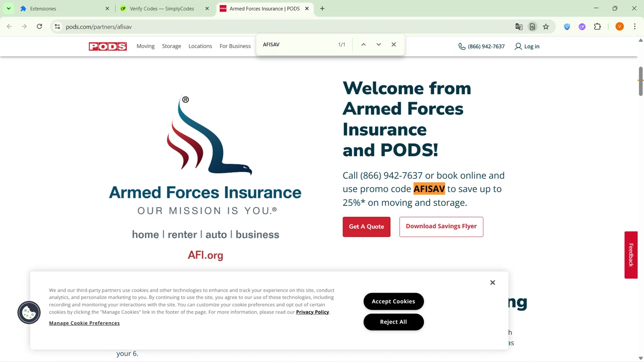Open the Extensions puzzle menu
The height and width of the screenshot is (362, 644).
pyautogui.click(x=598, y=27)
